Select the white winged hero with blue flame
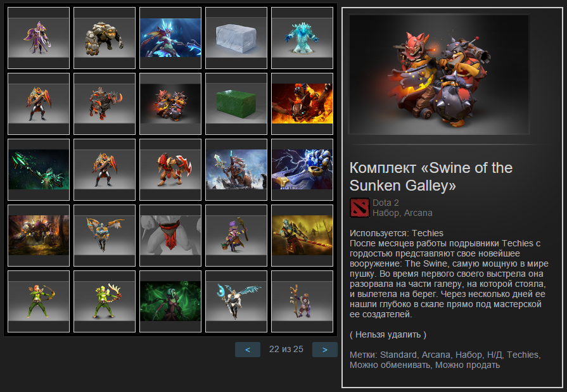The height and width of the screenshot is (392, 567). tap(236, 301)
